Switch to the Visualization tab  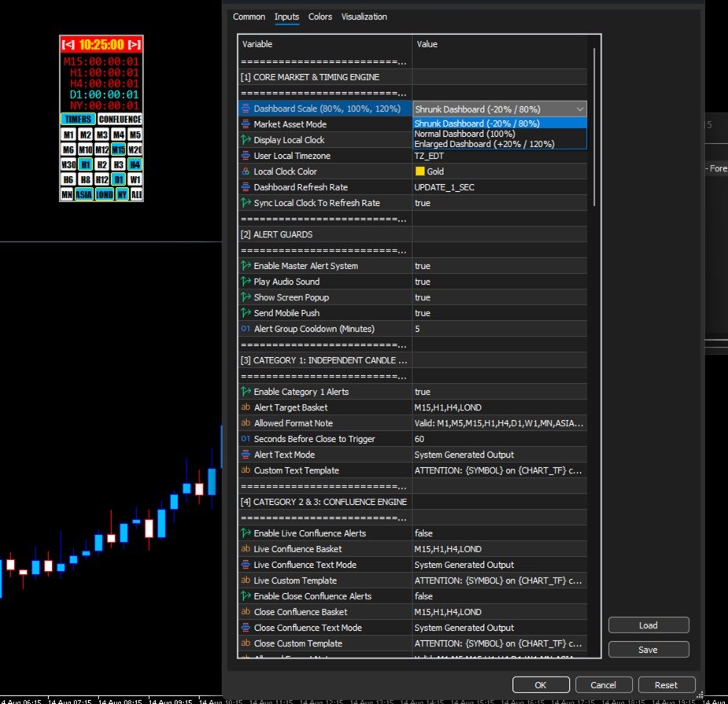pos(364,17)
